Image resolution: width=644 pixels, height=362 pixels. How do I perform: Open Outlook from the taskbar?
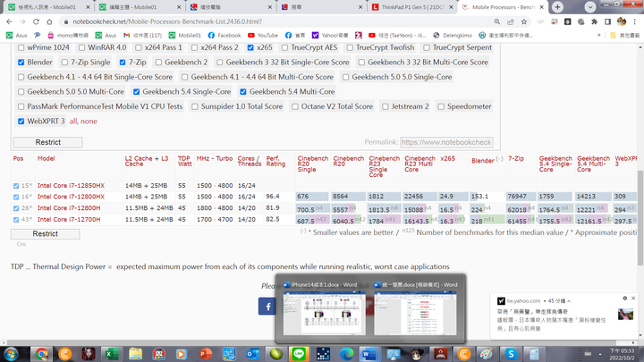tap(252, 354)
